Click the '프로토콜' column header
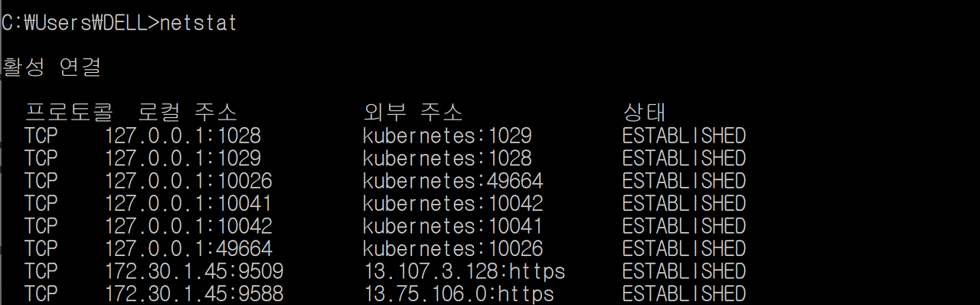980x305 pixels. [69, 113]
